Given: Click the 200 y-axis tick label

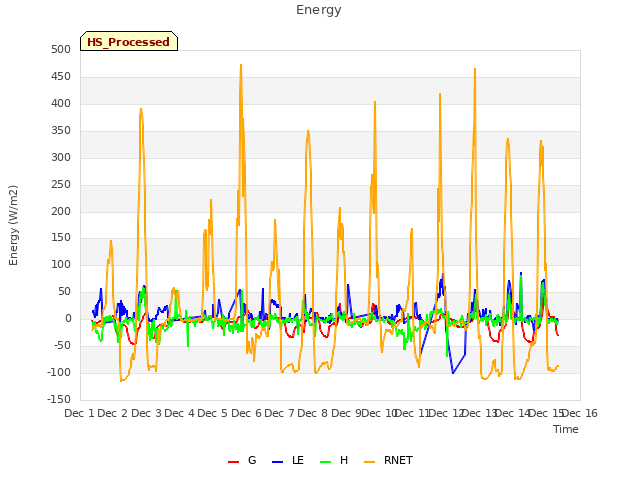Looking at the screenshot, I should (61, 211).
